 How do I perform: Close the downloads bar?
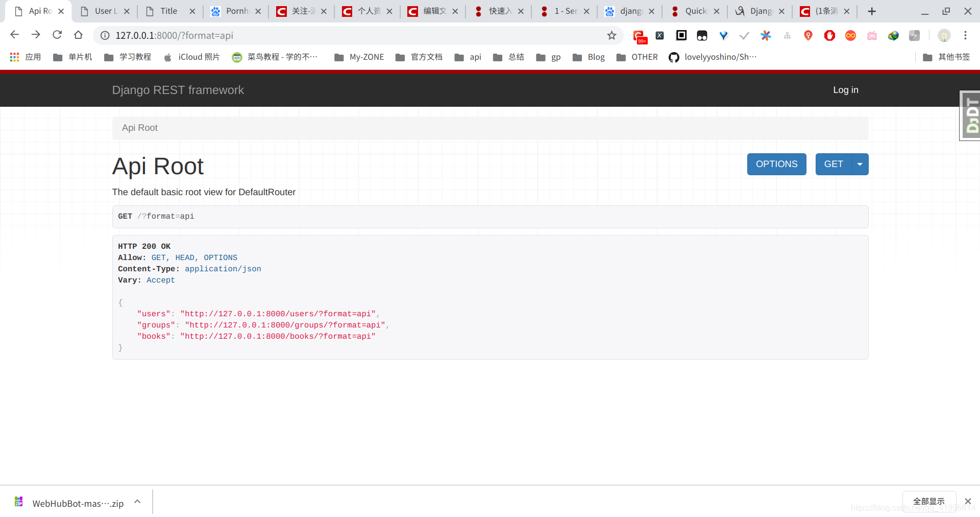pyautogui.click(x=968, y=501)
